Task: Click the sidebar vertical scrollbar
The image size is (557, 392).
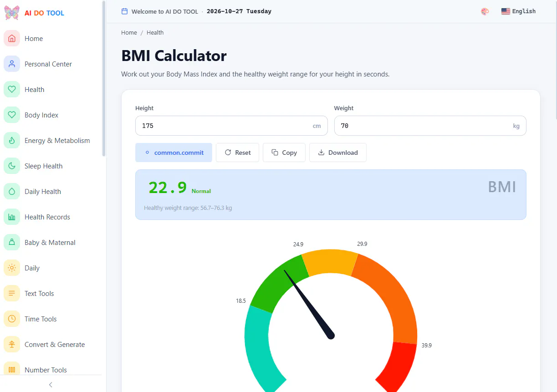Action: pyautogui.click(x=104, y=78)
